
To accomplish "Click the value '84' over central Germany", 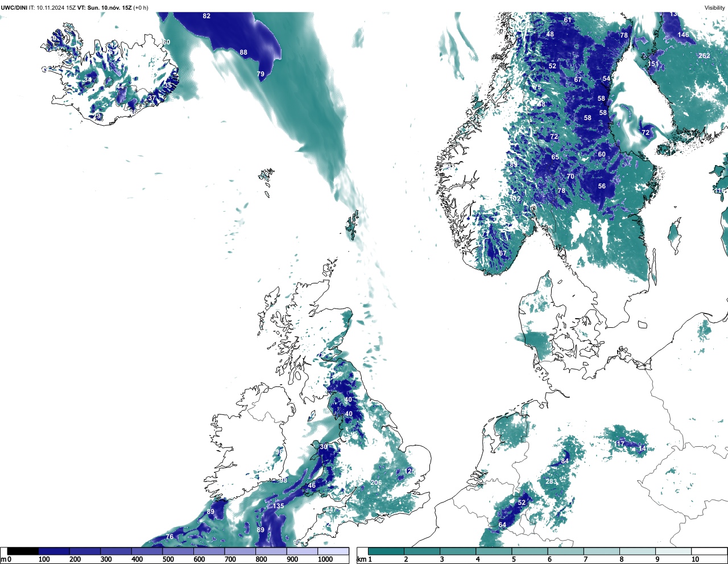I will point(565,461).
